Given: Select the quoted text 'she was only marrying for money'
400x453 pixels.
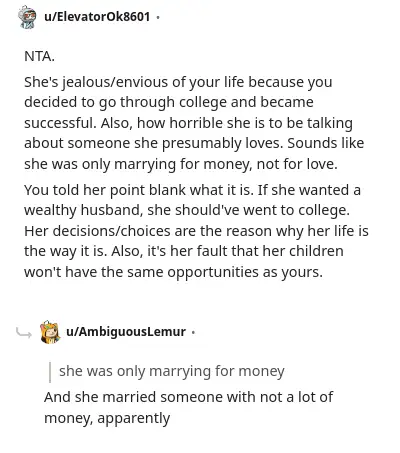Looking at the screenshot, I should coord(172,371).
